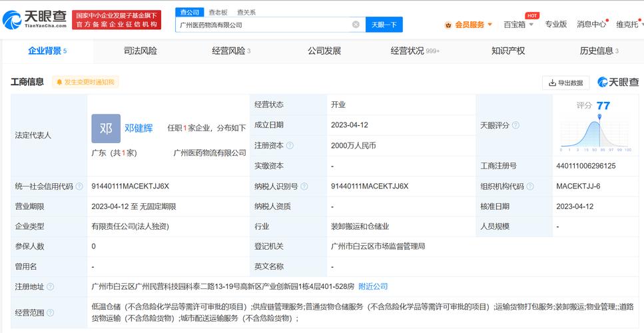Image resolution: width=644 pixels, height=333 pixels.
Task: Switch to the 知识产权 tab
Action: pos(508,51)
